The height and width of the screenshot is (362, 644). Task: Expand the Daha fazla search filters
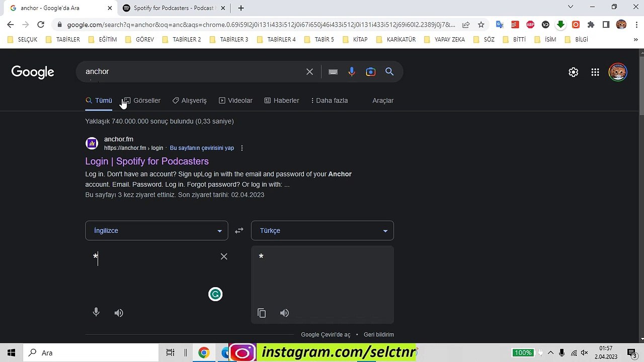[330, 101]
